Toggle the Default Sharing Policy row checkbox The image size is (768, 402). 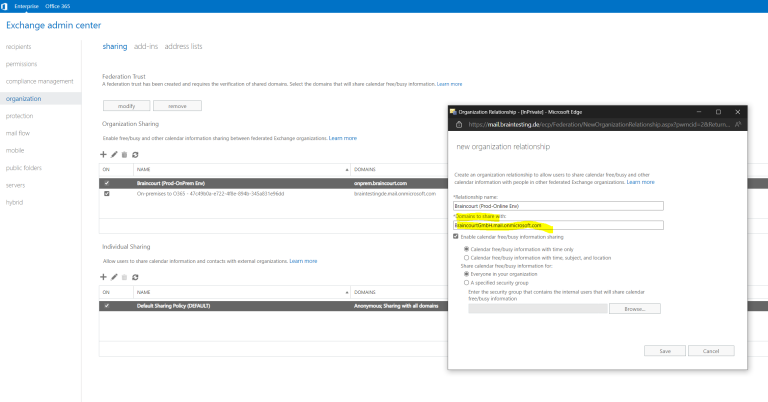coord(107,306)
